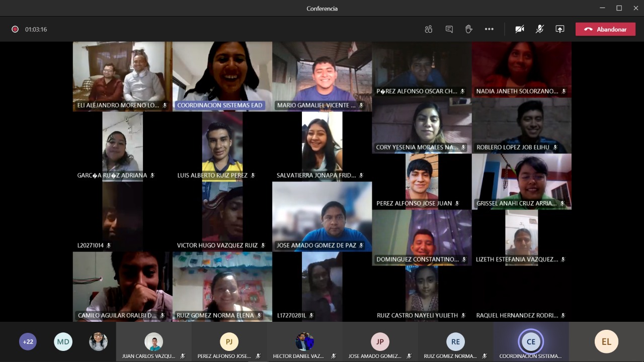Select Luis Alberto Ruiz Perez video
Viewport: 644px width, 362px height.
click(222, 146)
